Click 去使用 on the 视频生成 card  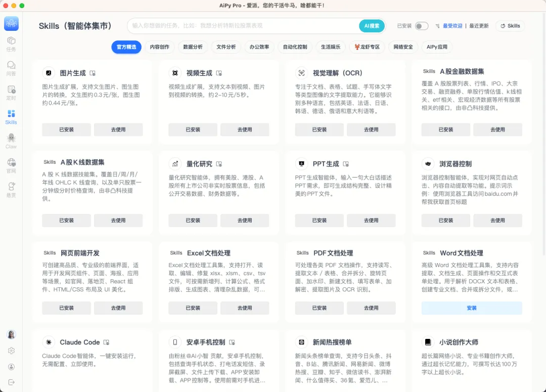245,129
